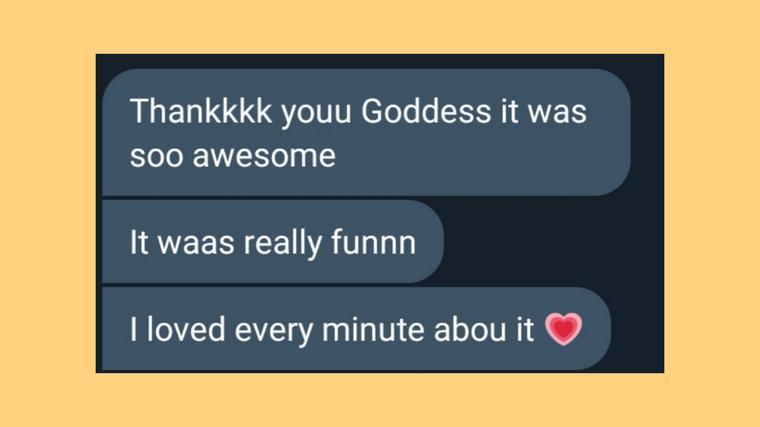Tap the word 'every'
The image size is (760, 427).
pos(274,332)
